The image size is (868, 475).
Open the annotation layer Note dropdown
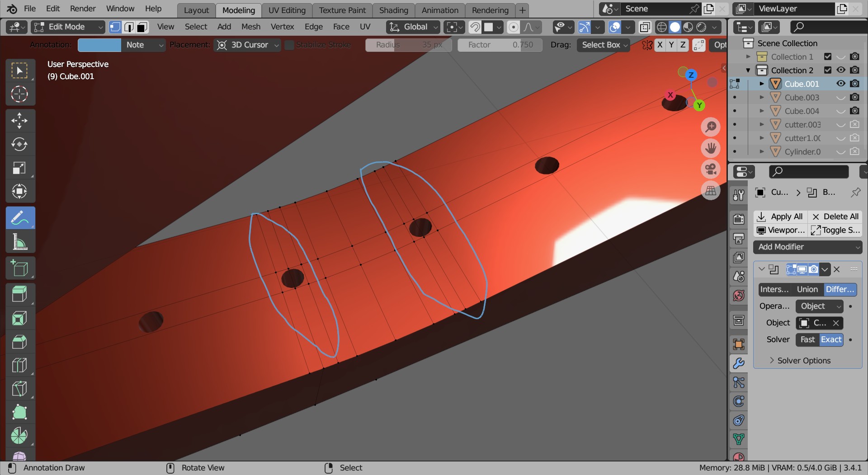point(143,45)
